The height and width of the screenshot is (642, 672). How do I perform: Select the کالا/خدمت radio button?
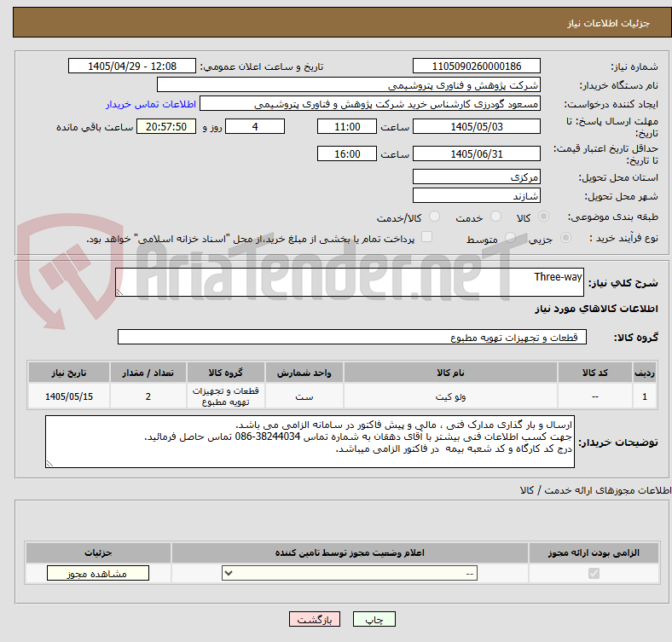[435, 217]
